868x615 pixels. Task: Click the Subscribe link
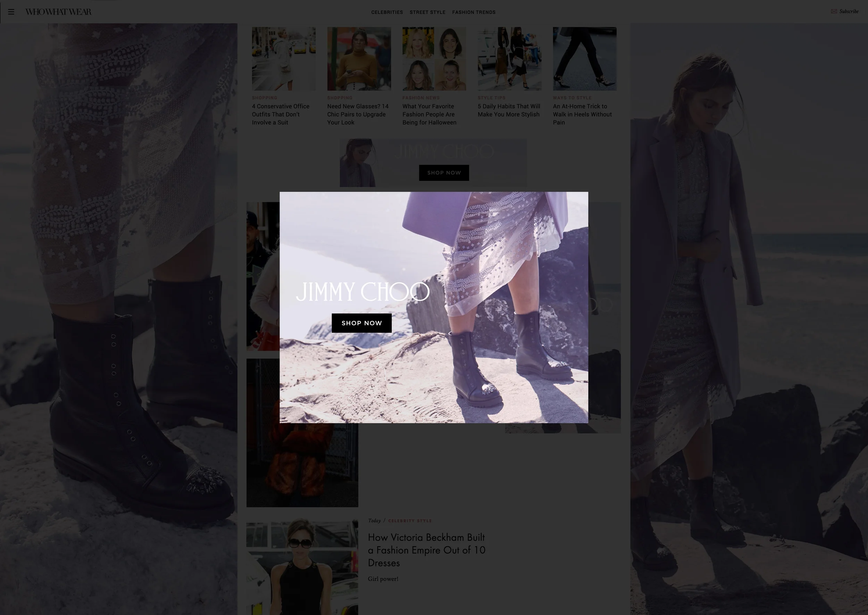click(849, 11)
